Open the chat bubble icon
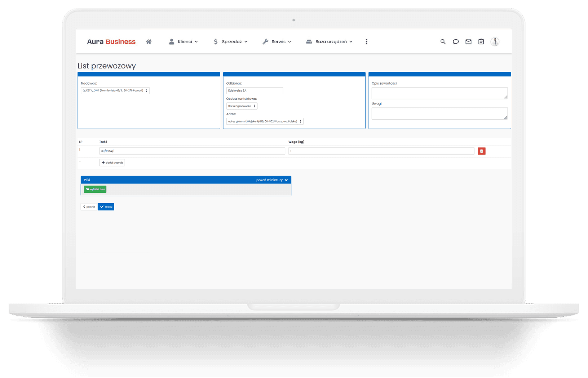588x378 pixels. click(456, 42)
